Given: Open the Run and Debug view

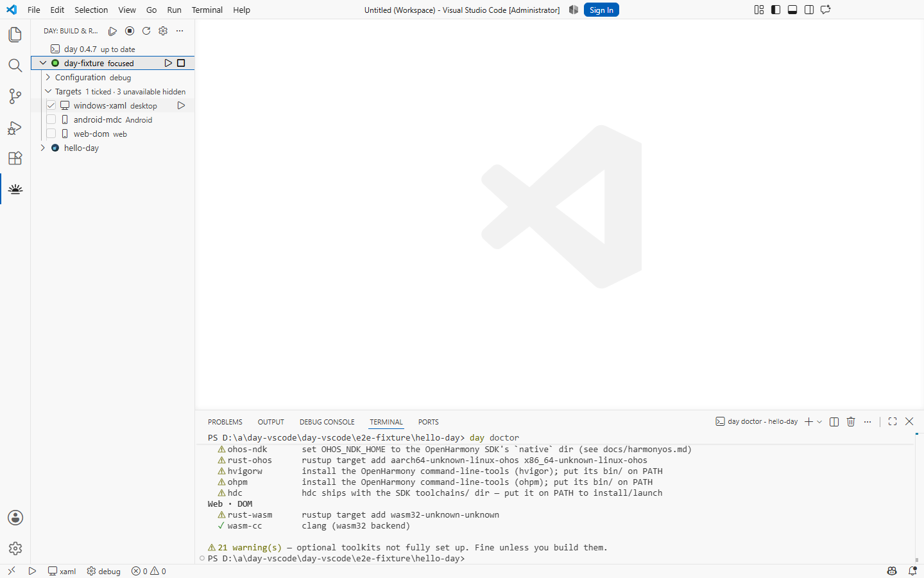Looking at the screenshot, I should tap(15, 127).
